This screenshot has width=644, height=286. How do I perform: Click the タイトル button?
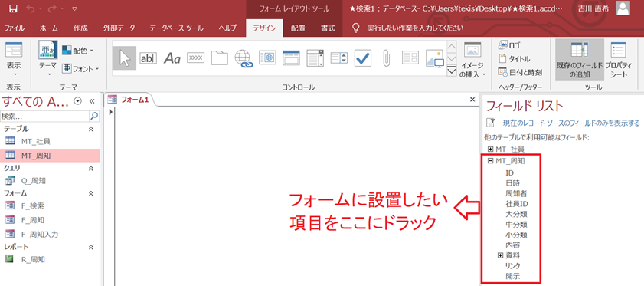tap(515, 59)
